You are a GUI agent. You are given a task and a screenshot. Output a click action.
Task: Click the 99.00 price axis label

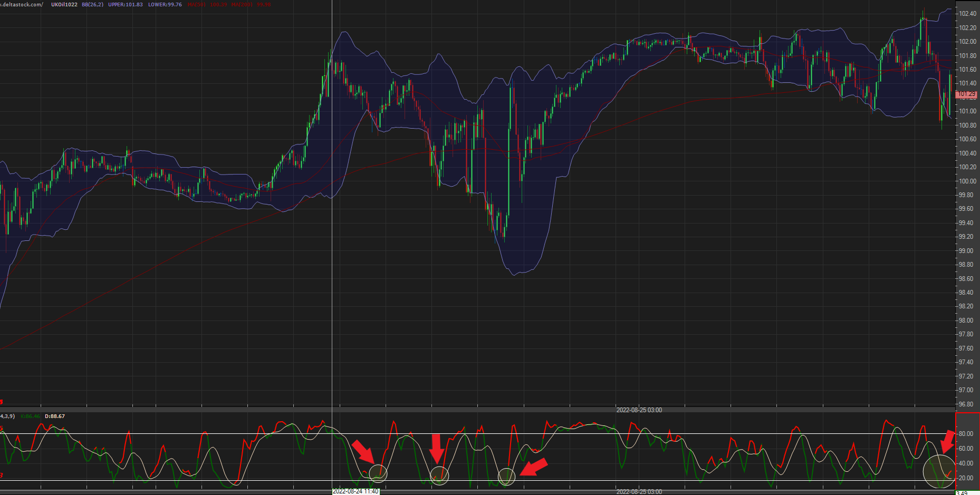click(x=966, y=251)
